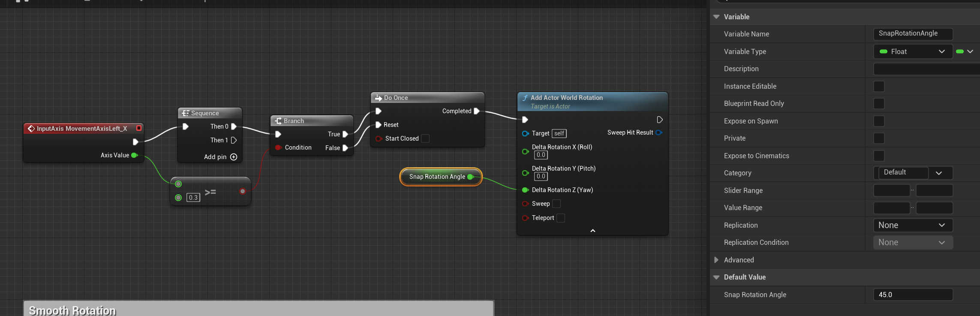Click the Sequence Then 1 execution pin
Image resolution: width=980 pixels, height=316 pixels.
point(234,140)
